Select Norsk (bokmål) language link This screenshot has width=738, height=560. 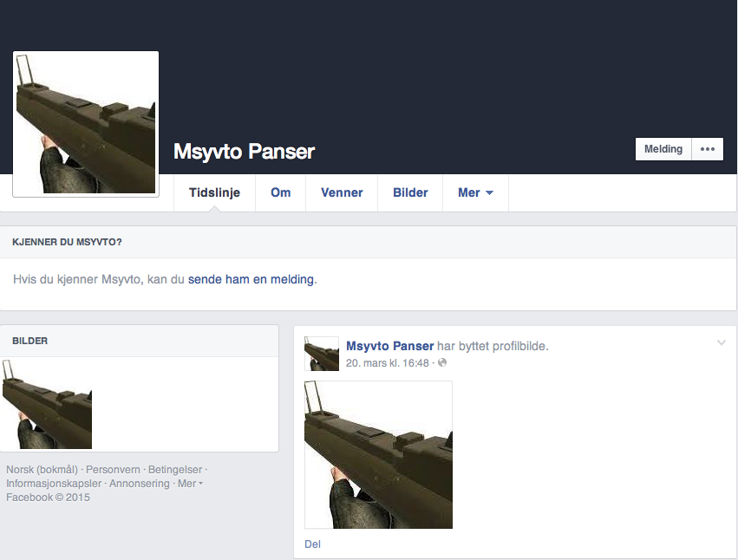coord(42,470)
